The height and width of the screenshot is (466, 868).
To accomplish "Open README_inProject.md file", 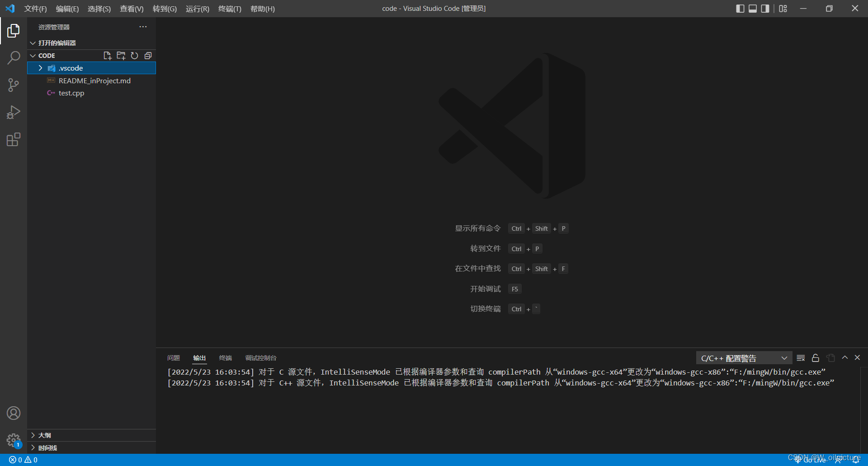I will click(x=91, y=81).
